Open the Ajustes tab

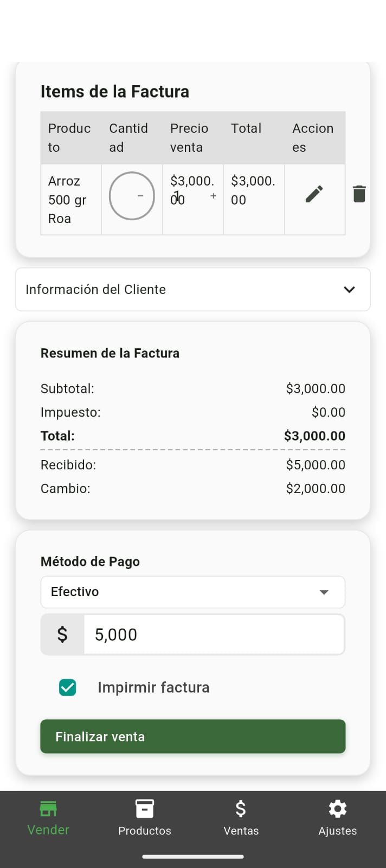pyautogui.click(x=337, y=818)
